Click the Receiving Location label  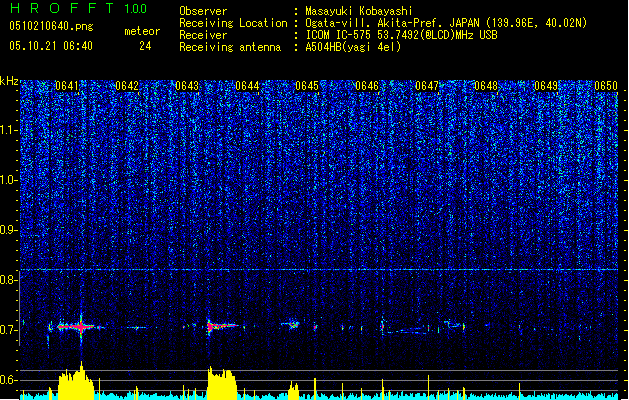click(233, 23)
